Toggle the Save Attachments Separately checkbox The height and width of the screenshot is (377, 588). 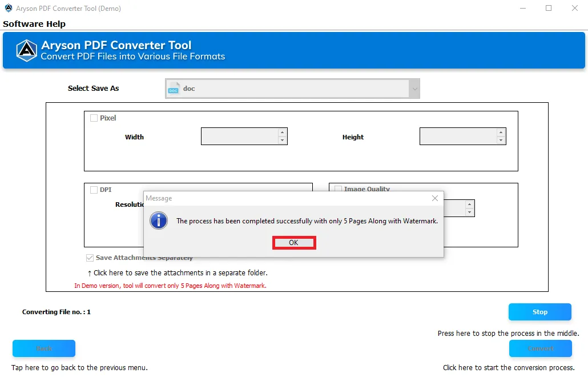tap(90, 258)
